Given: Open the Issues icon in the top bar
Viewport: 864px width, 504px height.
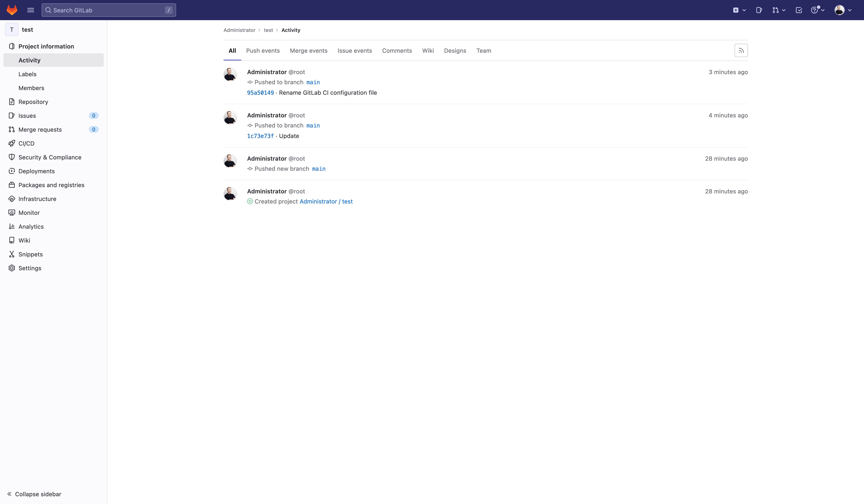Looking at the screenshot, I should (x=759, y=10).
